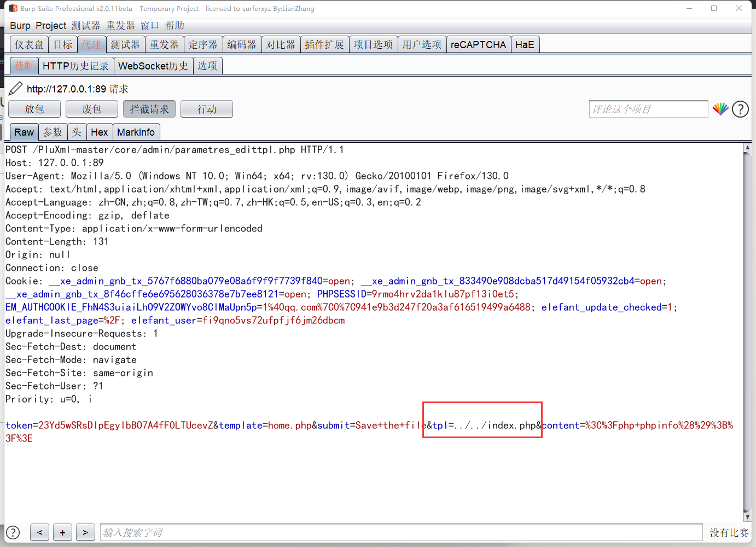The height and width of the screenshot is (547, 756).
Task: Click the POST request line text
Action: [175, 149]
